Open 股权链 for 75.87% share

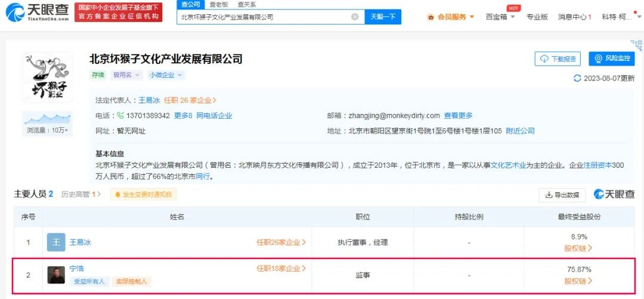pos(578,281)
